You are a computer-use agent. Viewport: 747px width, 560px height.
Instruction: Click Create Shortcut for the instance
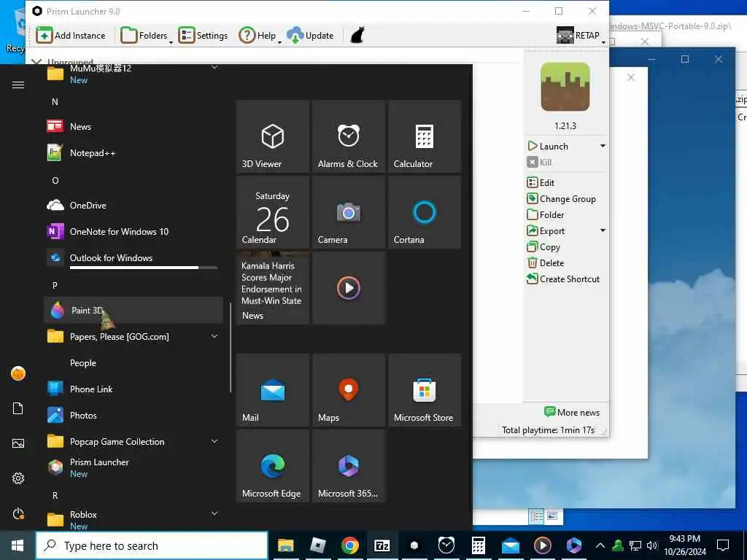tap(563, 279)
